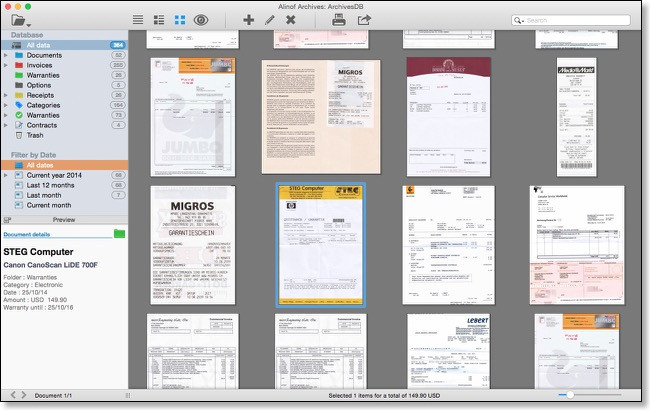Filter by Last 12 months
This screenshot has width=650, height=410.
pos(64,185)
